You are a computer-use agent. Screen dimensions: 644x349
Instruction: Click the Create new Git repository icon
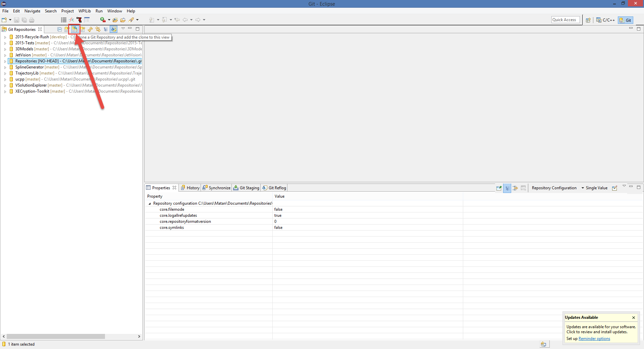[83, 29]
